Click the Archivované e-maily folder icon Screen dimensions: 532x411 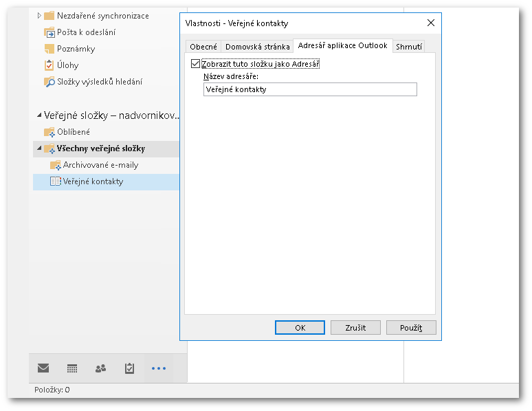click(56, 165)
